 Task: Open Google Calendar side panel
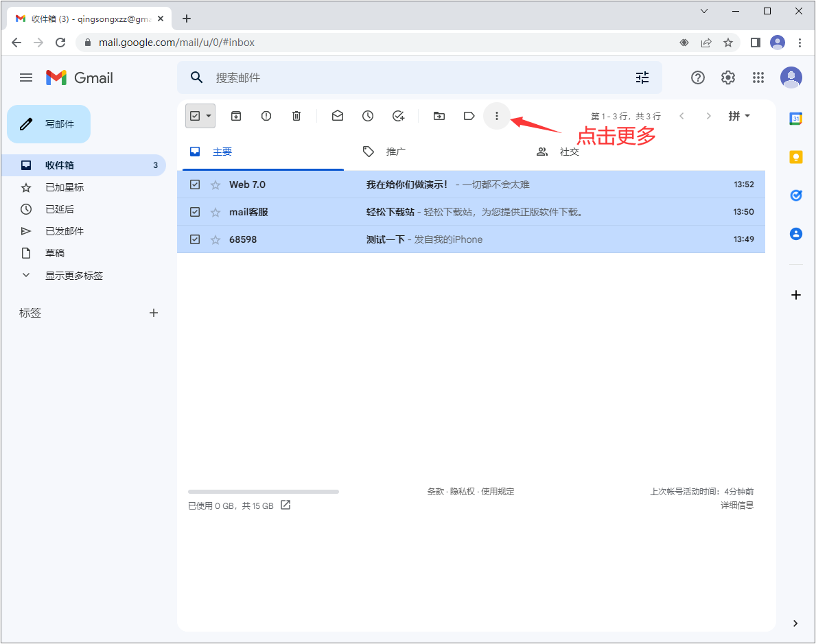[795, 119]
